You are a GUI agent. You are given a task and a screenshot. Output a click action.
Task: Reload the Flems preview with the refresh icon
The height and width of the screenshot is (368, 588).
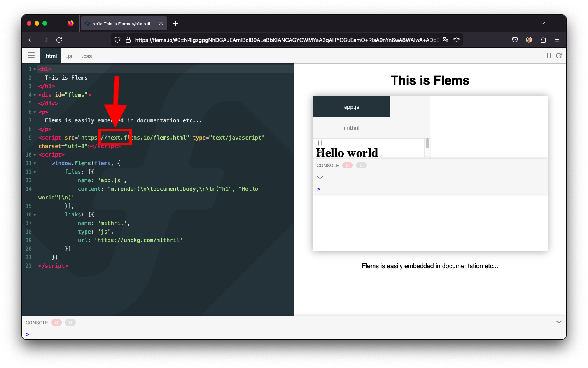[559, 56]
